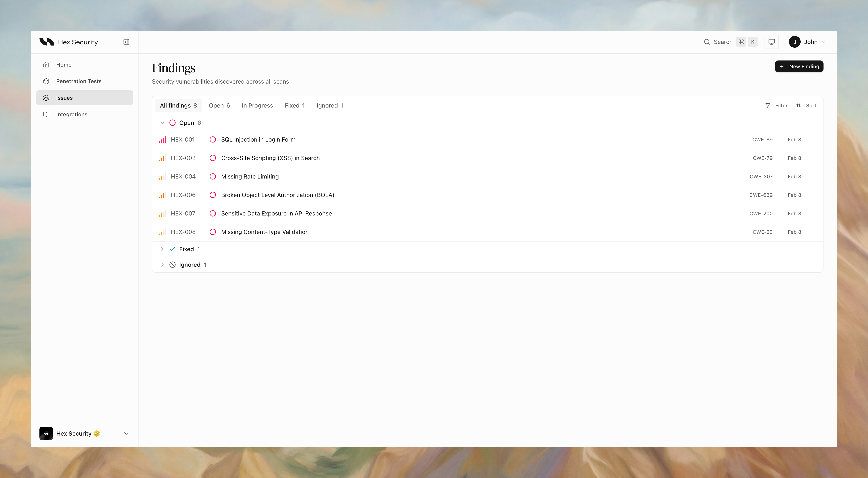Click the Hex Security logo at top left
This screenshot has height=478, width=868.
tap(47, 42)
